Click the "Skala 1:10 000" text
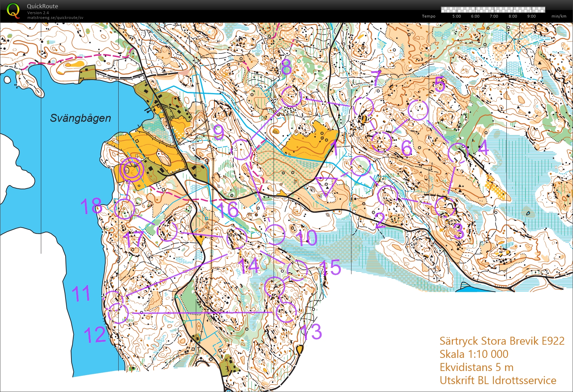Image resolution: width=573 pixels, height=392 pixels. (x=474, y=354)
